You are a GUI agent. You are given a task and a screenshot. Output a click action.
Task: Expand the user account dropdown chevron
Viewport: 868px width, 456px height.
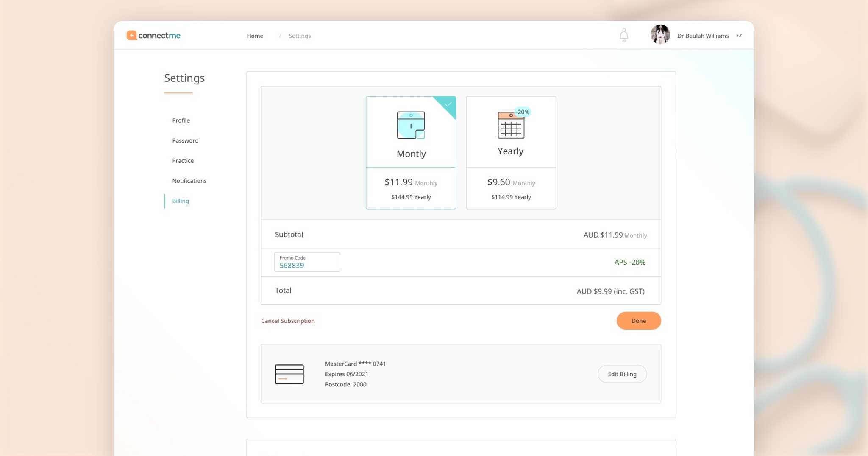pos(739,36)
